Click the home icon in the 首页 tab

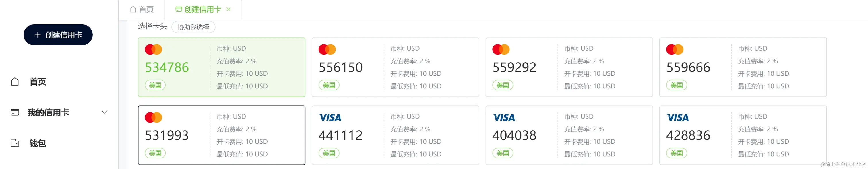coord(133,9)
